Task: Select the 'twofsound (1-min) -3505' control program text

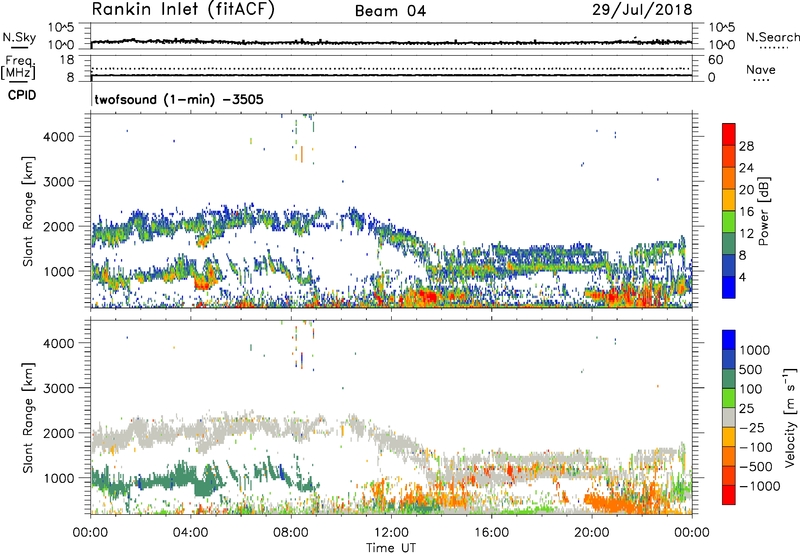Action: 179,99
